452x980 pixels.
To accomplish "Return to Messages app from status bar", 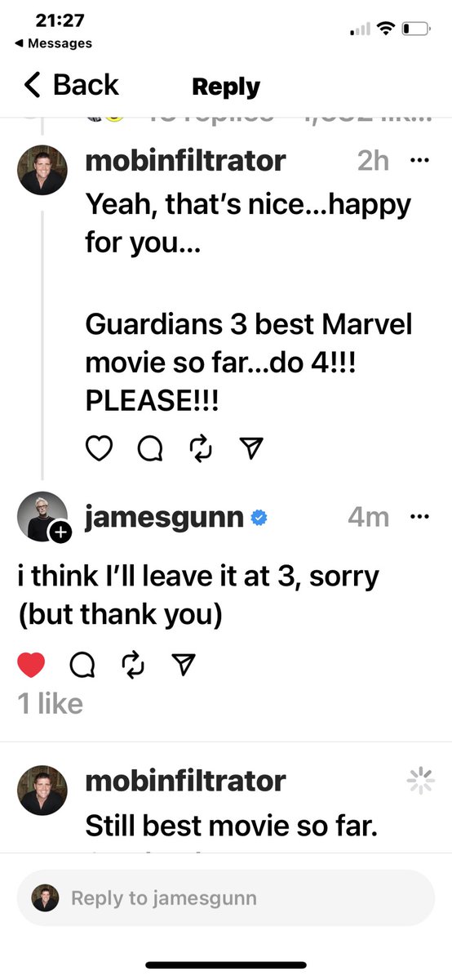I will tap(54, 43).
